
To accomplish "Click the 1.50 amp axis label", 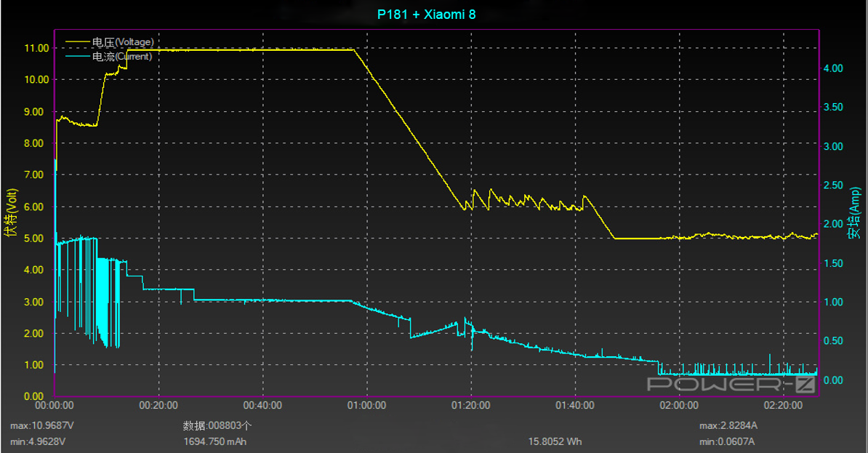I will 833,264.
